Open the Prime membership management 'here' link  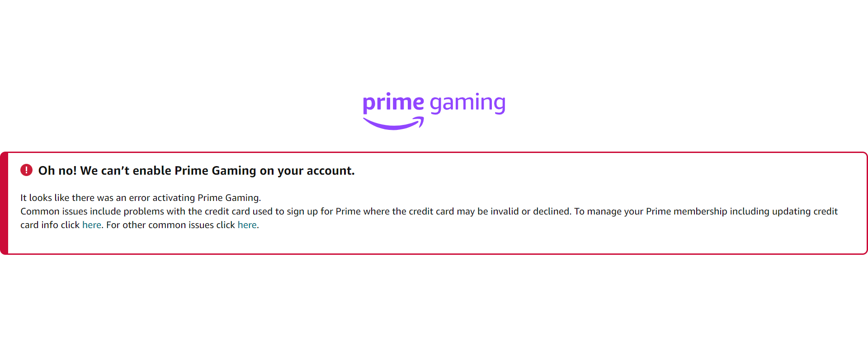point(91,224)
